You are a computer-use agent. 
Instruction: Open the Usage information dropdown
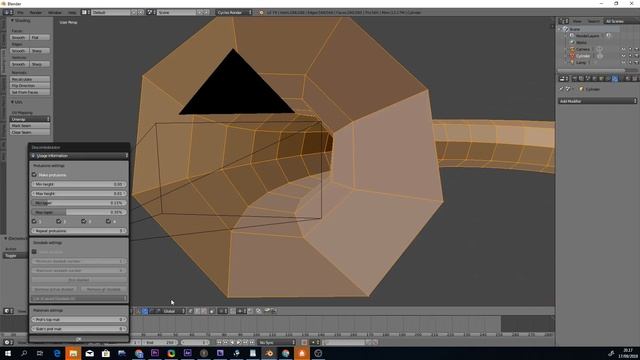pos(79,156)
